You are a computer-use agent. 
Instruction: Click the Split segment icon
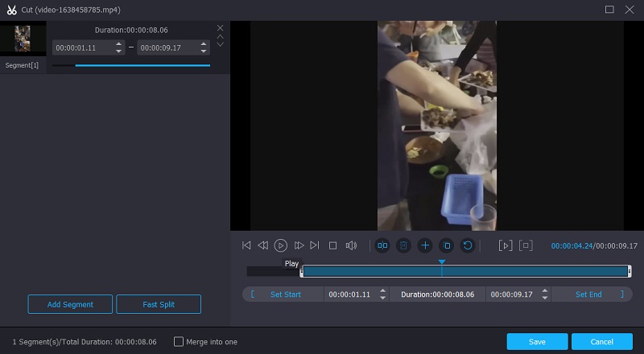[x=382, y=245]
